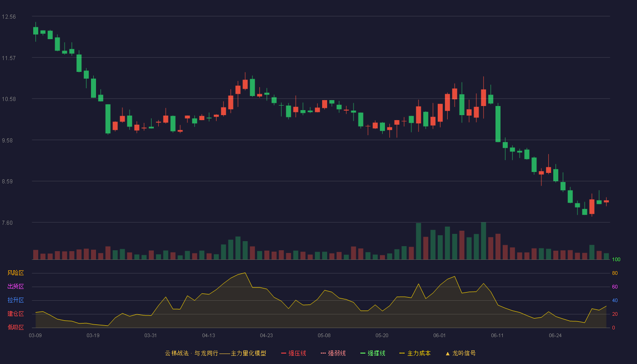The image size is (637, 364).
Task: Click the 05-08 date label
Action: click(x=324, y=335)
